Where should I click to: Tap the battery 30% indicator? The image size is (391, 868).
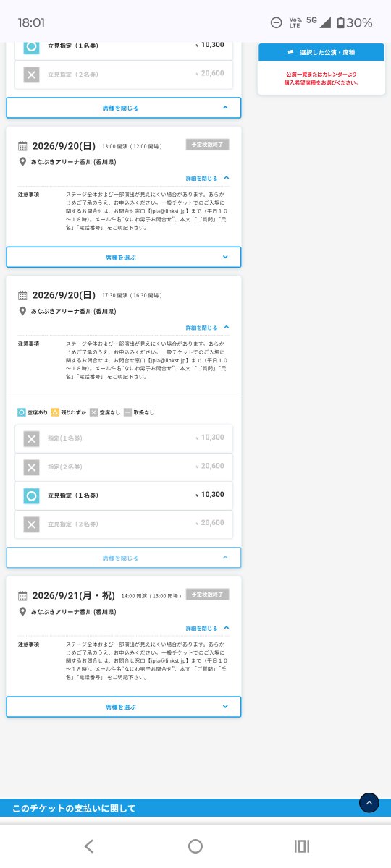click(354, 22)
